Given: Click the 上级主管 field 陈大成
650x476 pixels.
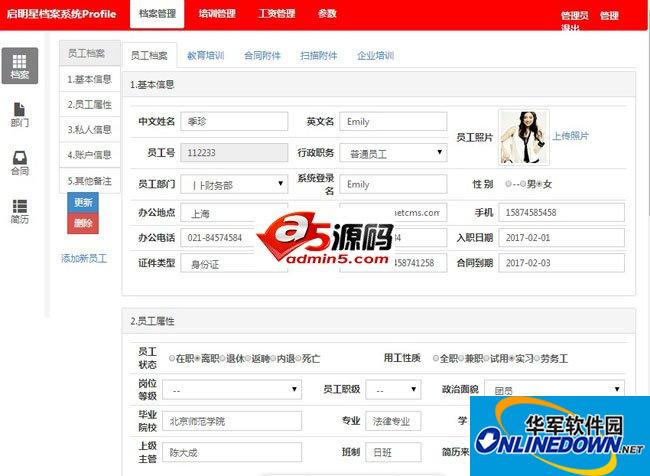Looking at the screenshot, I should 232,452.
